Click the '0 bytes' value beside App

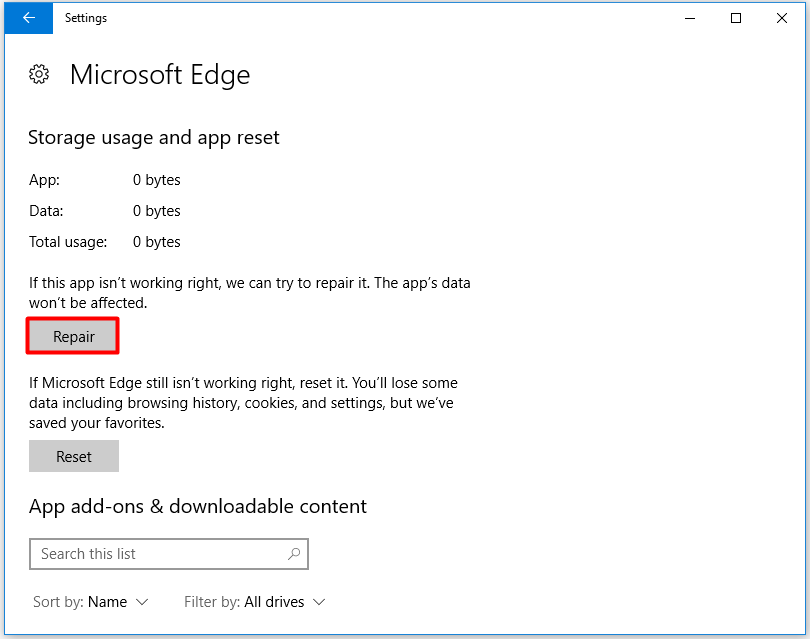[x=157, y=180]
